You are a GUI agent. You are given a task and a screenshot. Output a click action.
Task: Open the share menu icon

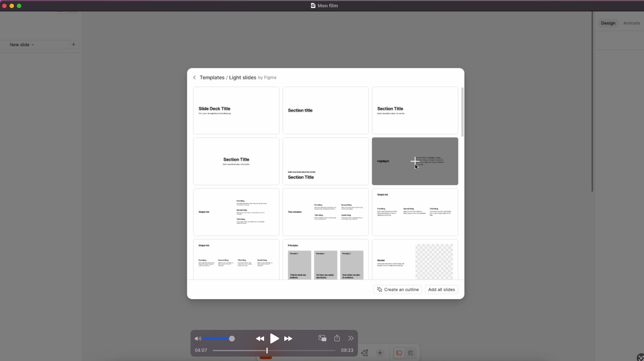337,338
